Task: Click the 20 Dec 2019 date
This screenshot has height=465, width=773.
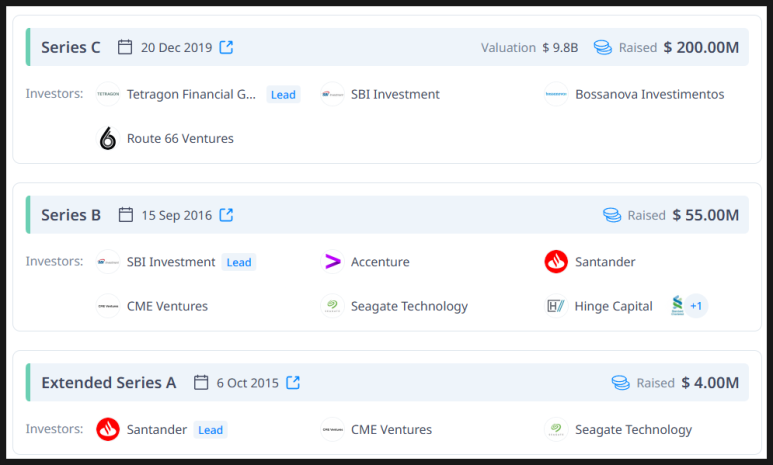Action: tap(176, 47)
